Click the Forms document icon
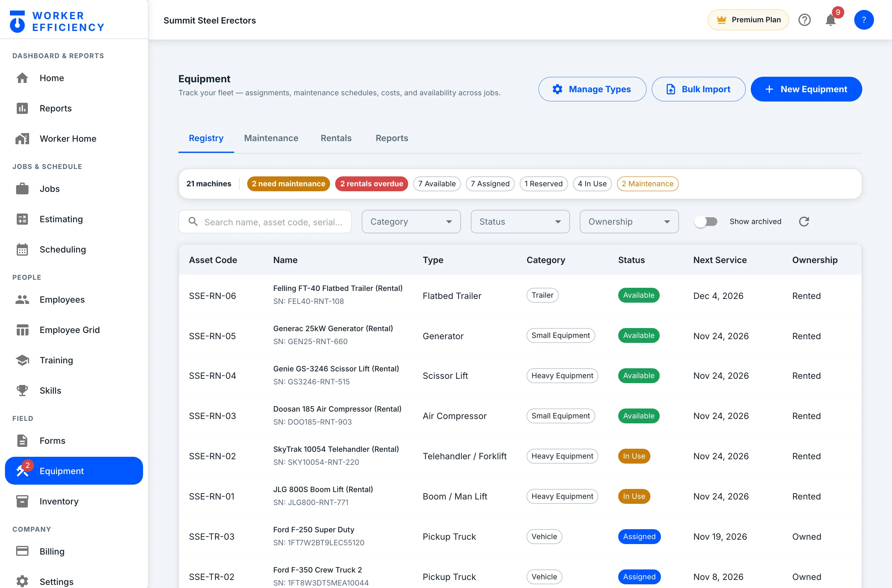 22,441
